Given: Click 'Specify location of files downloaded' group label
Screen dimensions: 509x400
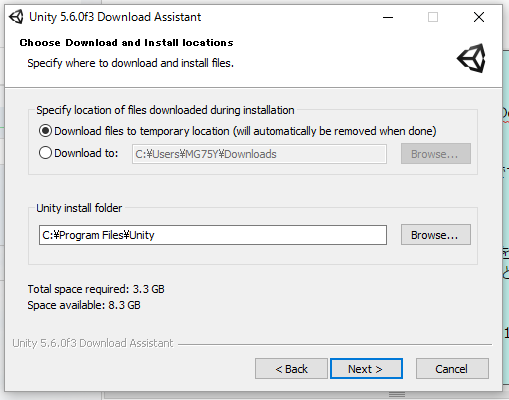Looking at the screenshot, I should pos(165,110).
